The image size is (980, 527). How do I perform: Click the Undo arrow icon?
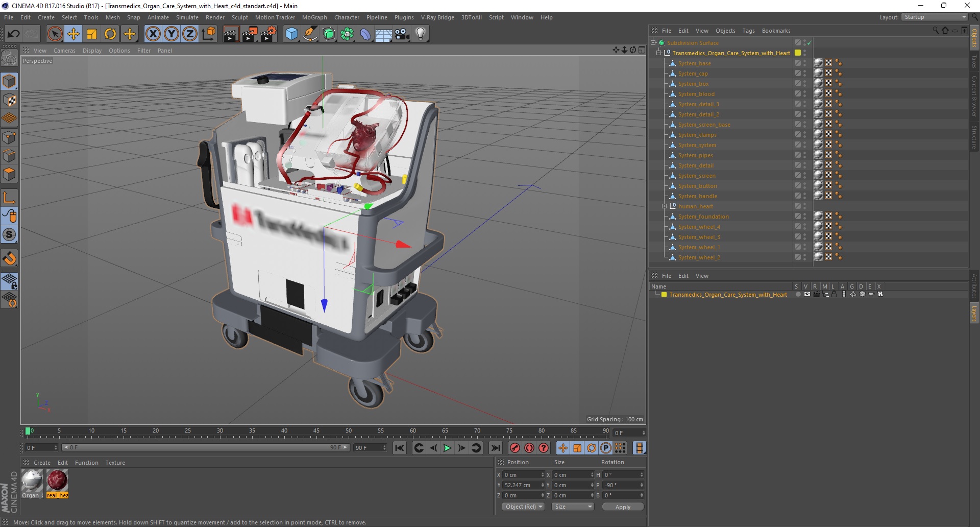(x=14, y=34)
